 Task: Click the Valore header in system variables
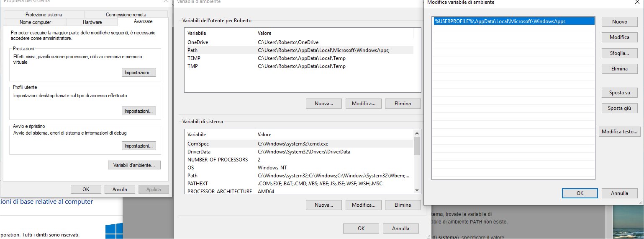click(334, 135)
